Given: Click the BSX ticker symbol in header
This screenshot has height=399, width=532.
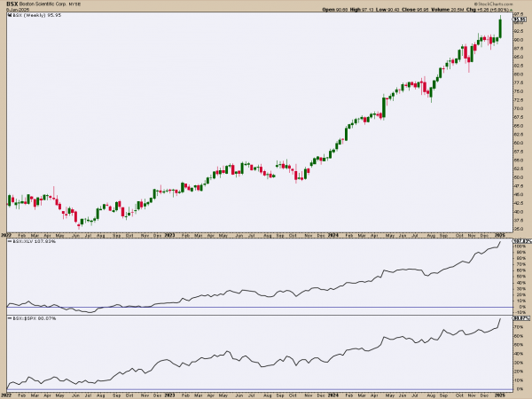Looking at the screenshot, I should click(12, 4).
